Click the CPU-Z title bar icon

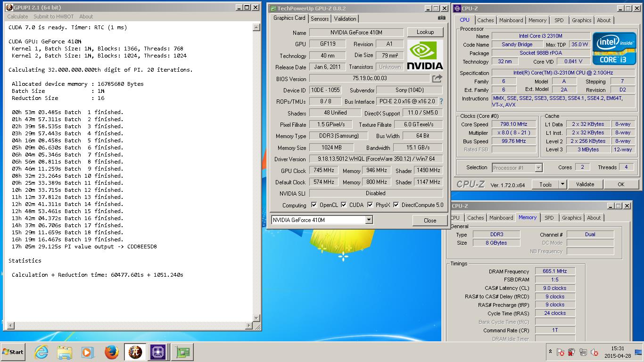tap(457, 8)
